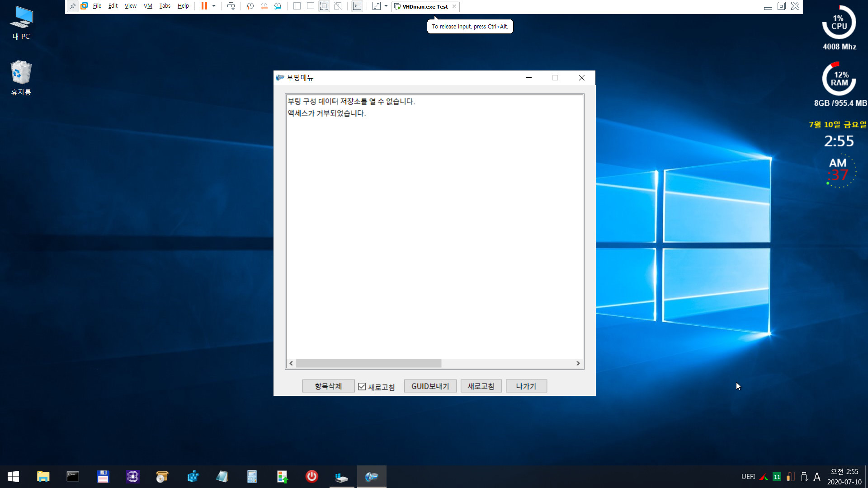The image size is (868, 488).
Task: Click the USB device tray icon
Action: click(804, 477)
